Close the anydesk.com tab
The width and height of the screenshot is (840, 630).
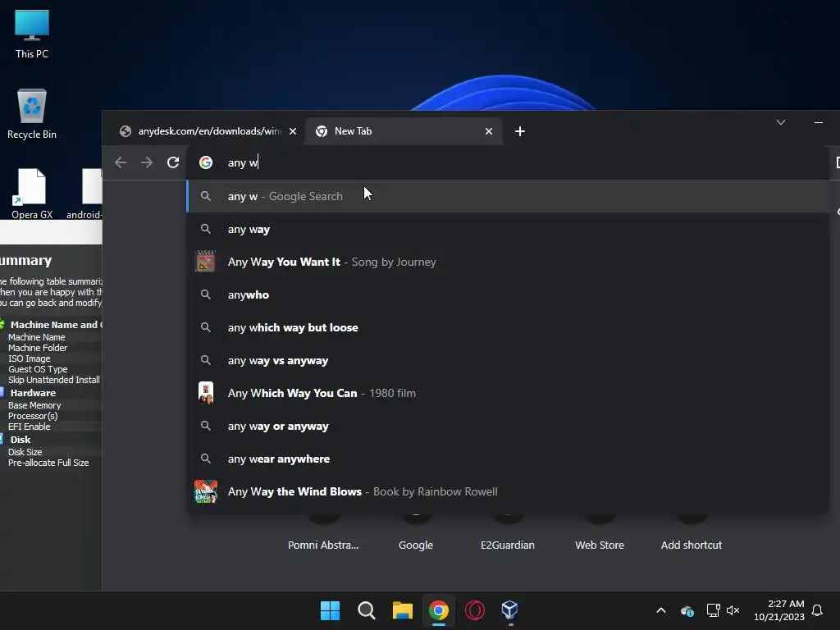point(293,131)
